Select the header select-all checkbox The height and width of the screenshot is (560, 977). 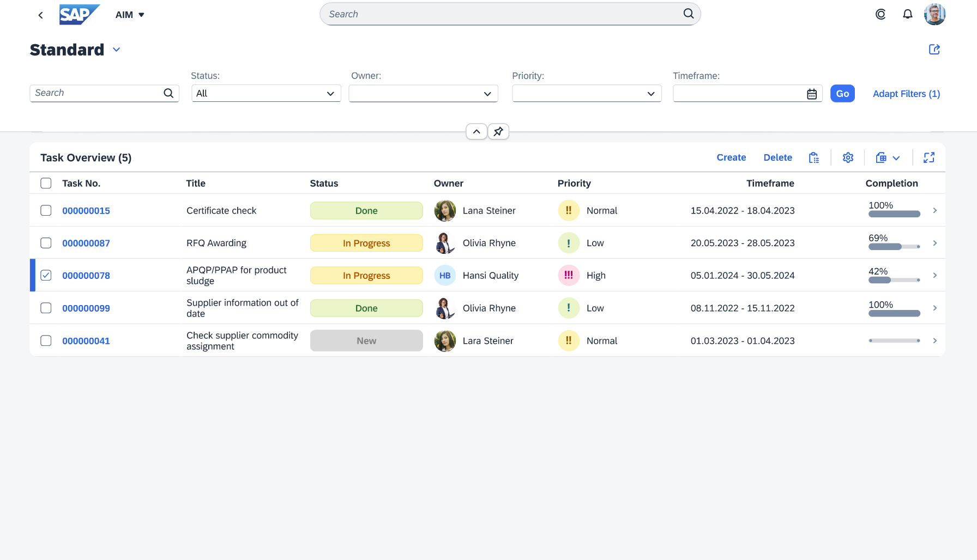(46, 183)
